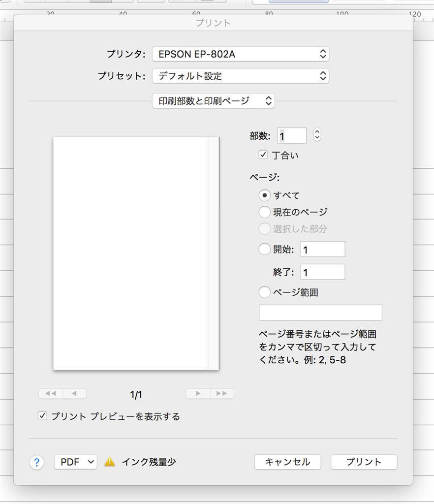Viewport: 434px width, 504px height.
Task: Click the copies stepper arrows
Action: [317, 135]
